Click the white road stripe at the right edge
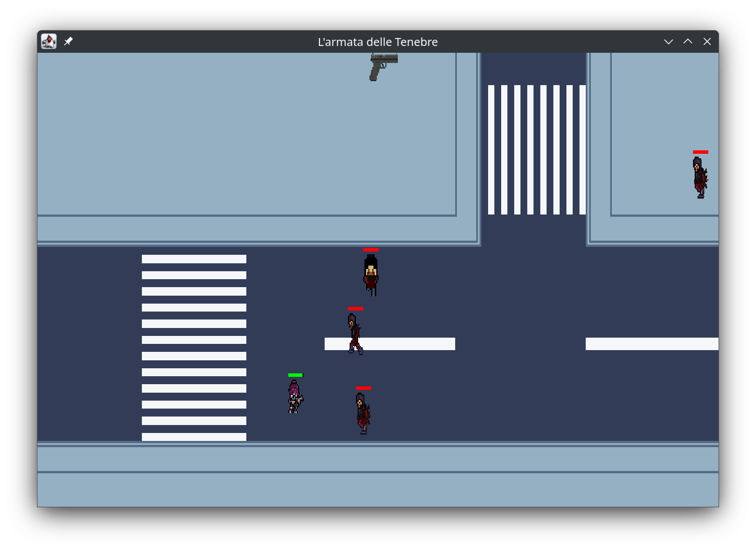The image size is (756, 551). coord(652,344)
